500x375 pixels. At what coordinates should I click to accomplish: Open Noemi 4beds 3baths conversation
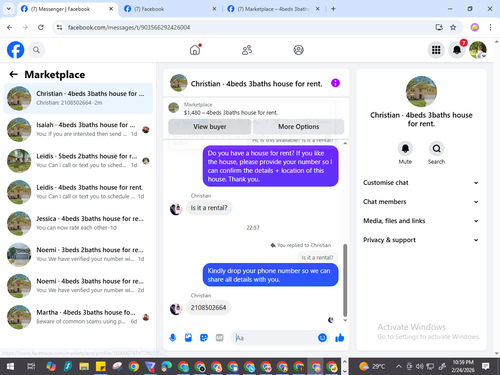[78, 286]
